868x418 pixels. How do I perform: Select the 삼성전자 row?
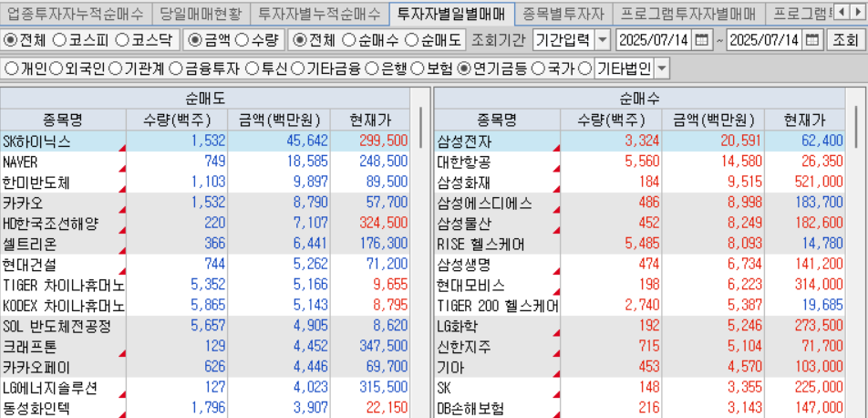(x=640, y=141)
